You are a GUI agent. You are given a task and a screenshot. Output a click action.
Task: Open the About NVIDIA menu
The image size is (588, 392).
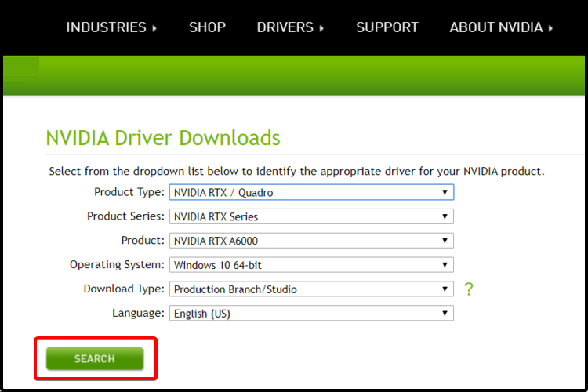pyautogui.click(x=502, y=27)
